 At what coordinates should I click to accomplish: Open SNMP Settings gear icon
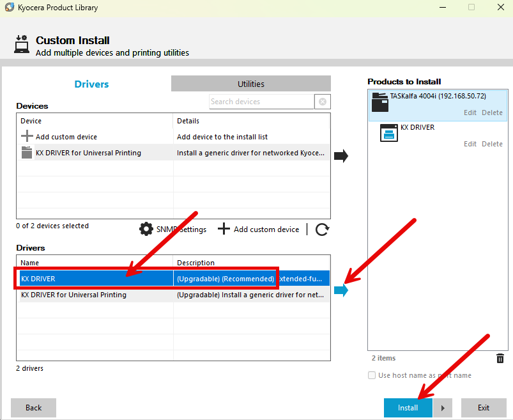click(146, 229)
